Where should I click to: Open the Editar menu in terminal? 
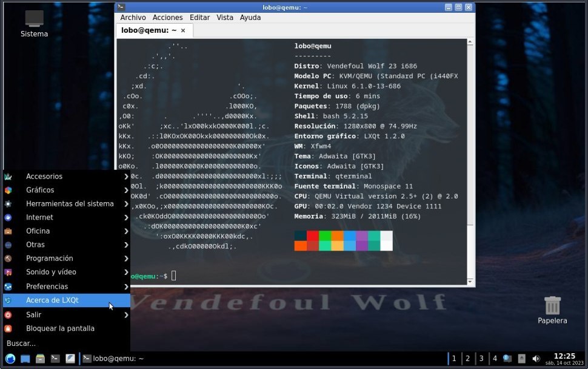tap(199, 18)
